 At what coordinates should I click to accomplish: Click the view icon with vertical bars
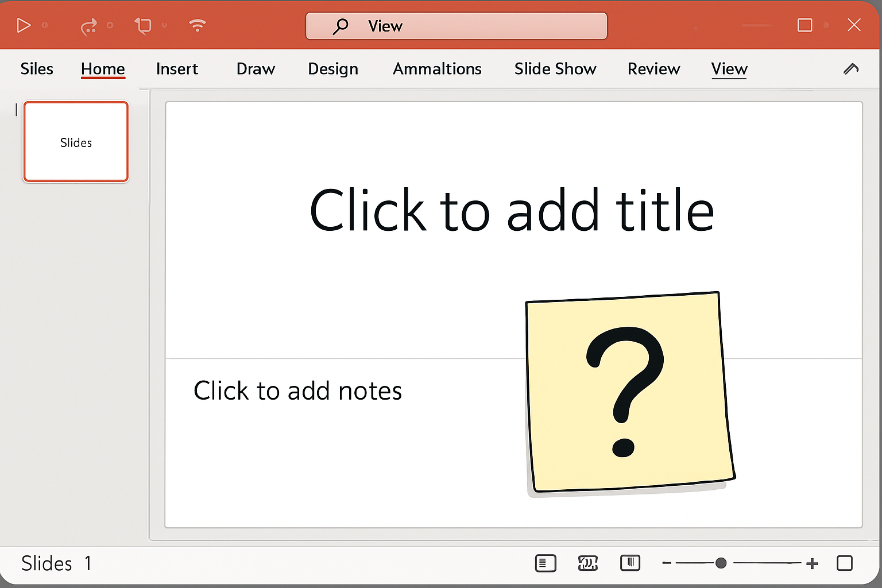pyautogui.click(x=630, y=563)
